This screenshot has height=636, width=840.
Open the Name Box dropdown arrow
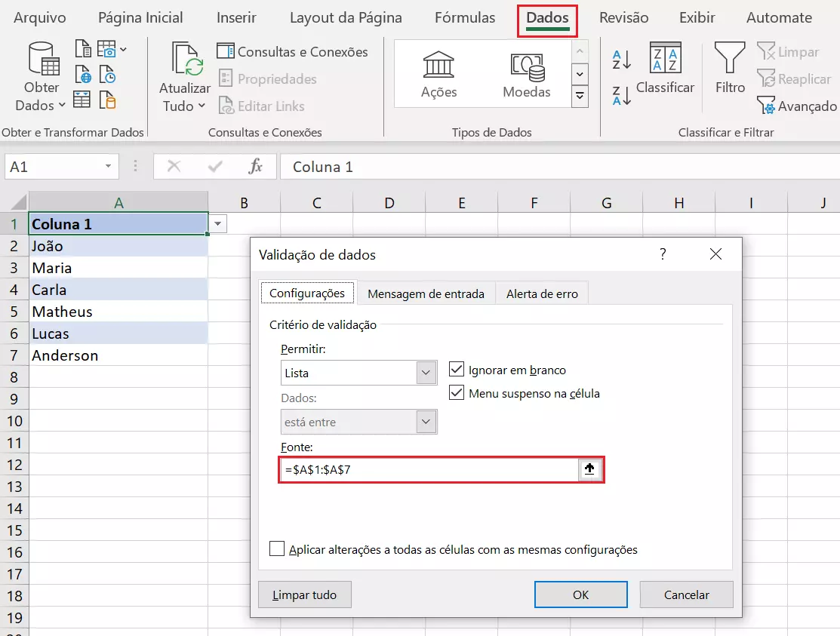coord(109,167)
